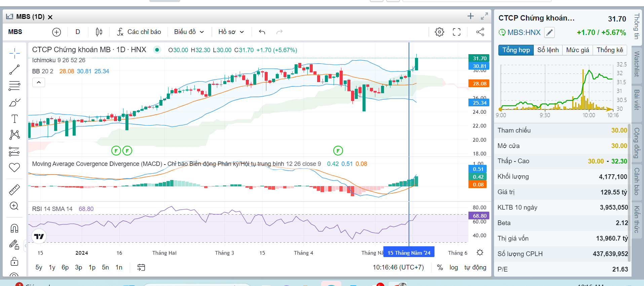Select the 1y time range

(52, 267)
